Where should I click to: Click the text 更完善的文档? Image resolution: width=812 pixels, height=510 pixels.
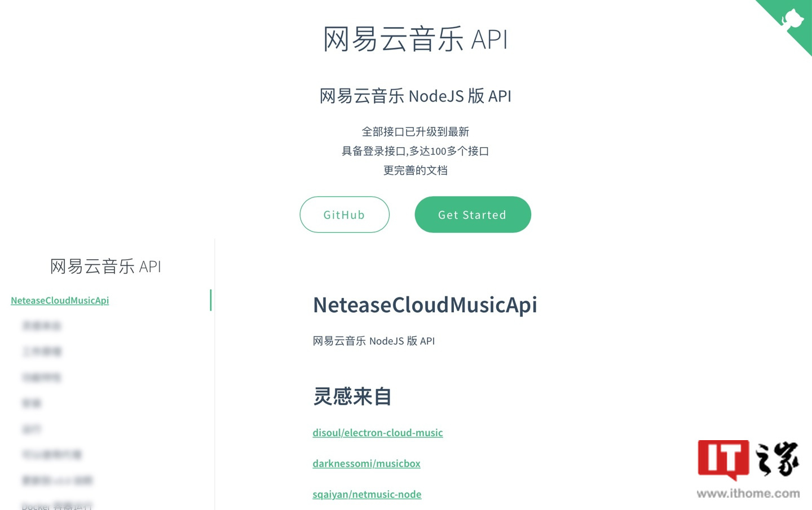[x=416, y=170]
